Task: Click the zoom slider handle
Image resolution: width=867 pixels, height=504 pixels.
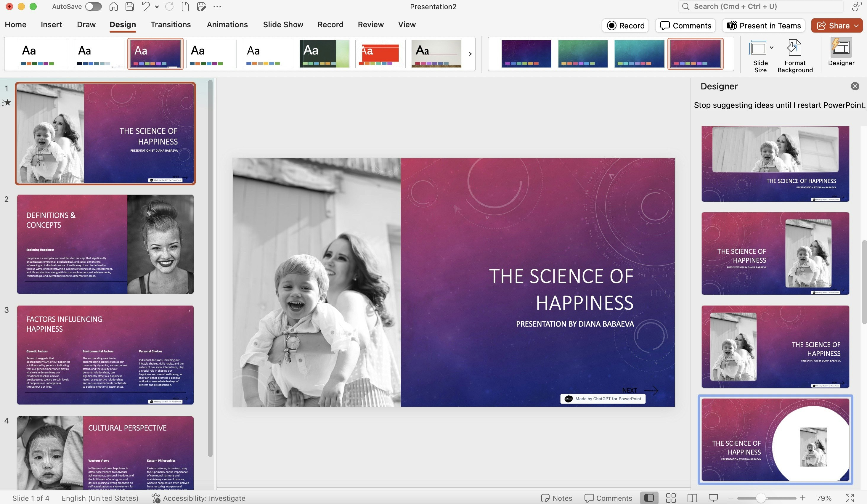Action: [x=760, y=498]
